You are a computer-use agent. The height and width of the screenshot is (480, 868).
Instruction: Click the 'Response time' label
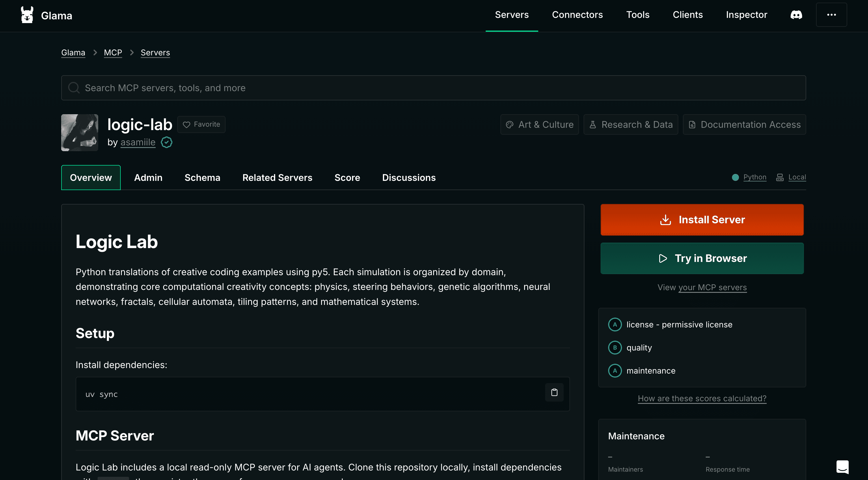727,469
